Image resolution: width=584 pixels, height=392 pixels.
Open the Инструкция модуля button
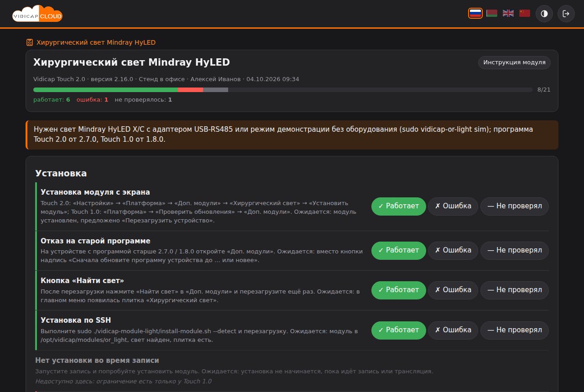(514, 62)
